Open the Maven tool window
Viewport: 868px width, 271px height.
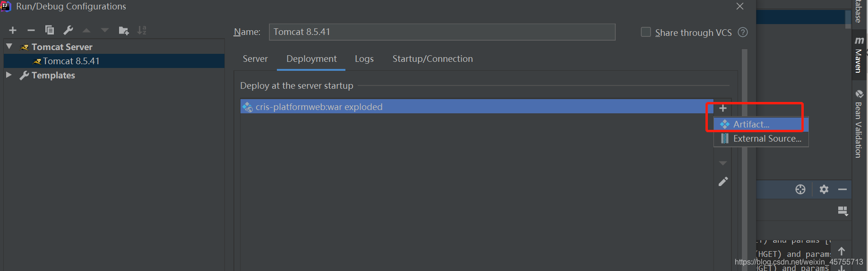(x=859, y=55)
